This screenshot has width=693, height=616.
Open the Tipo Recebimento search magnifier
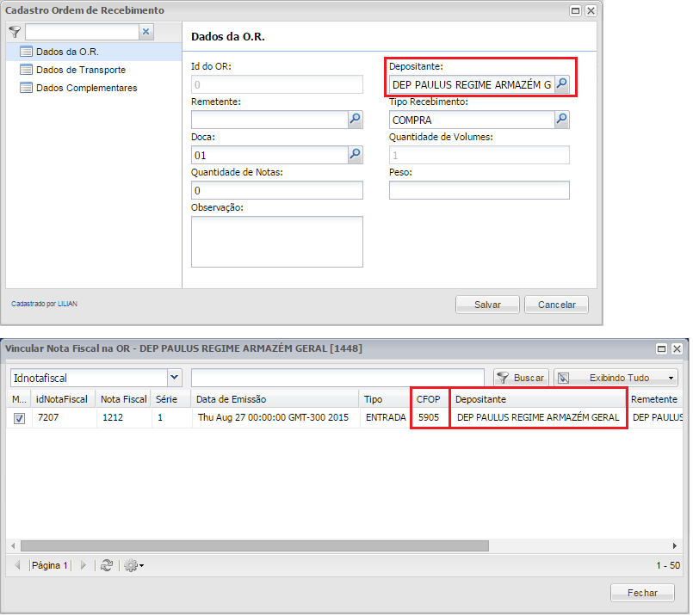pyautogui.click(x=562, y=120)
